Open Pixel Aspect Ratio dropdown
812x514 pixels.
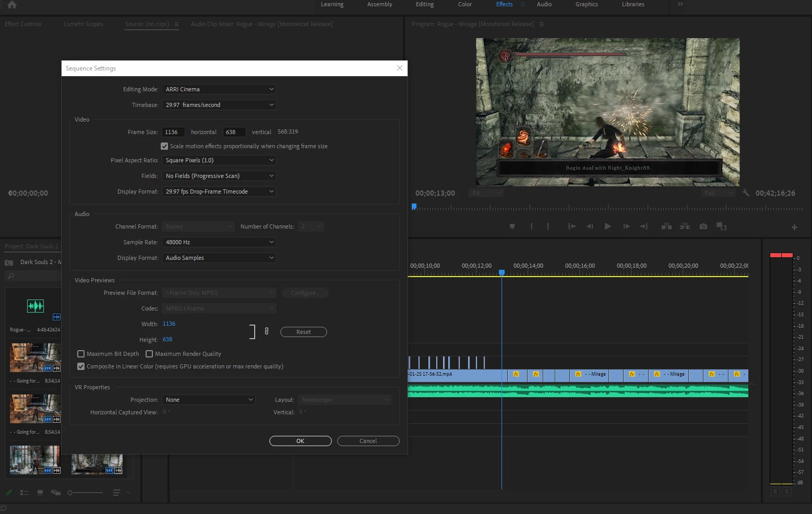click(219, 160)
